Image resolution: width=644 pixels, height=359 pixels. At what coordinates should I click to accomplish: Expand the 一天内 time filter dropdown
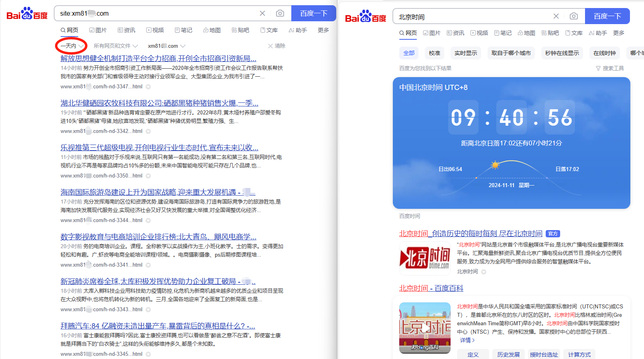(x=72, y=46)
